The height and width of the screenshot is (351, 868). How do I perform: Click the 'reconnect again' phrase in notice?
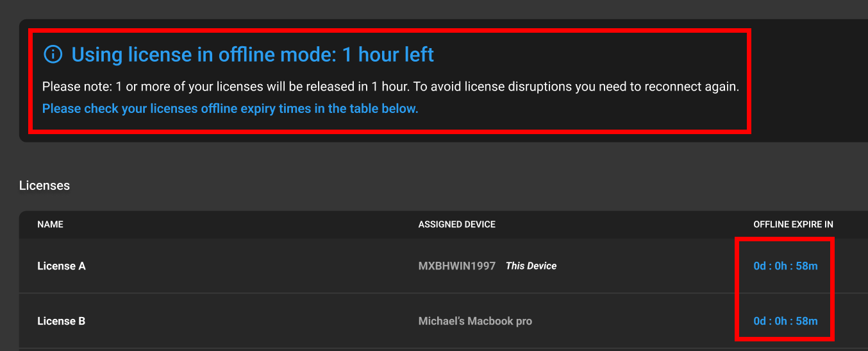click(696, 87)
